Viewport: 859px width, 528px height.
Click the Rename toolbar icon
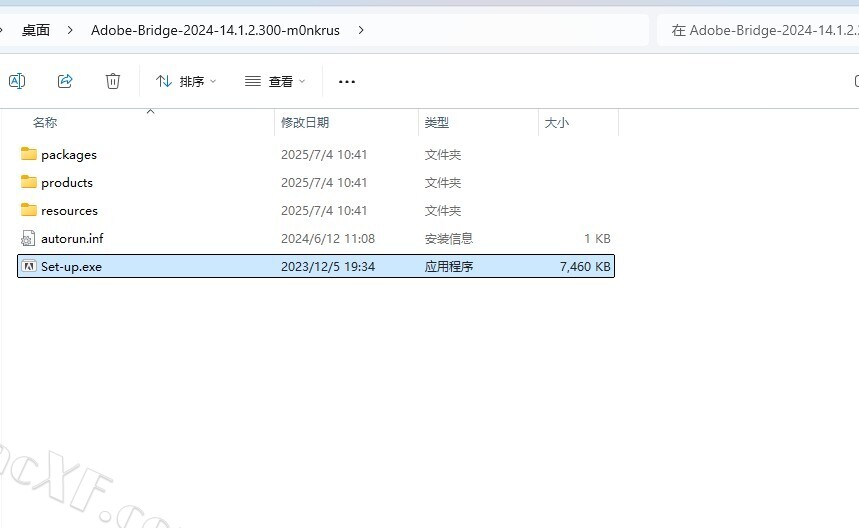[x=17, y=81]
